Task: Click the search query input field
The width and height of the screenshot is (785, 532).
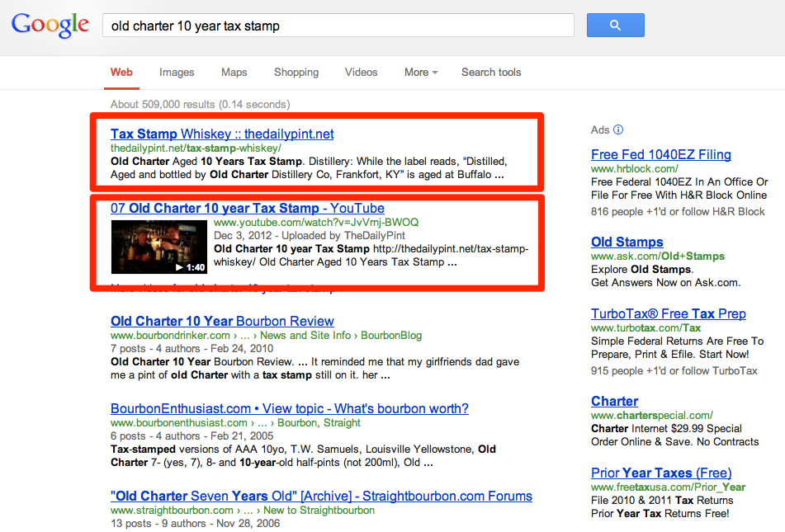Action: point(338,26)
